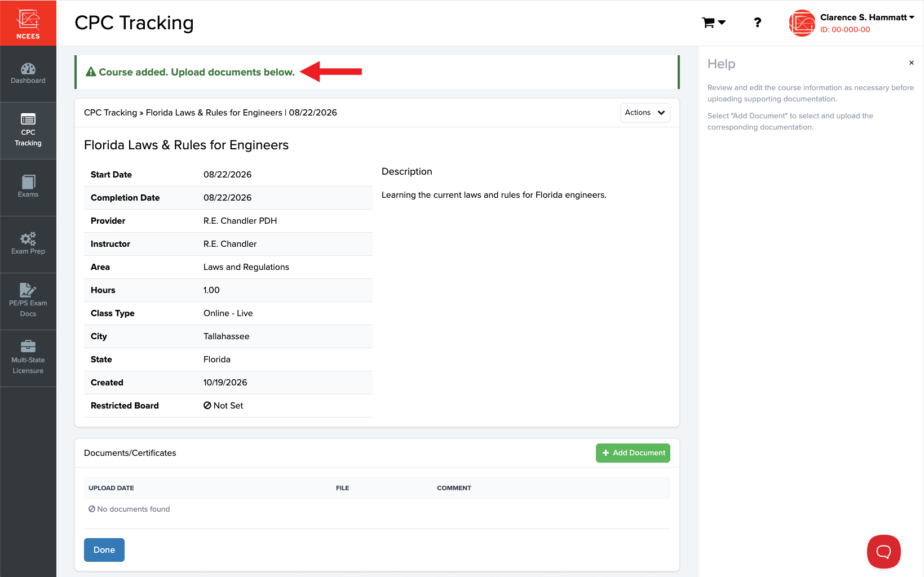Viewport: 924px width, 577px height.
Task: Expand the Actions dropdown
Action: [x=645, y=113]
